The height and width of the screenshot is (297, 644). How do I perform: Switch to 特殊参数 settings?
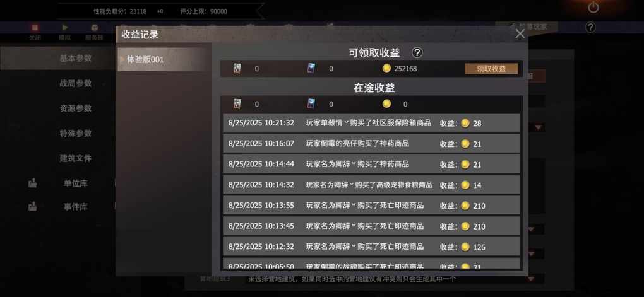[x=76, y=133]
